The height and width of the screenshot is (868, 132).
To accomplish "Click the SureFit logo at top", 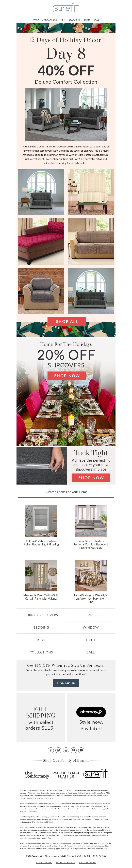I will coord(66,8).
